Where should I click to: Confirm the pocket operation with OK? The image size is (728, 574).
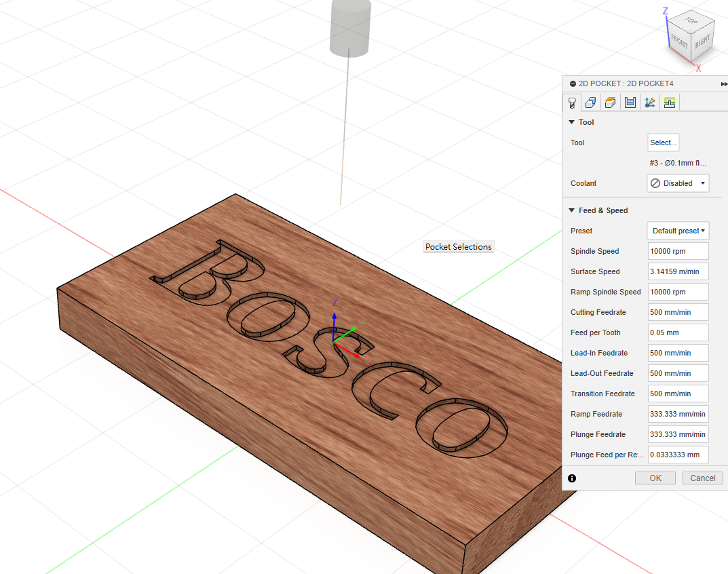655,478
